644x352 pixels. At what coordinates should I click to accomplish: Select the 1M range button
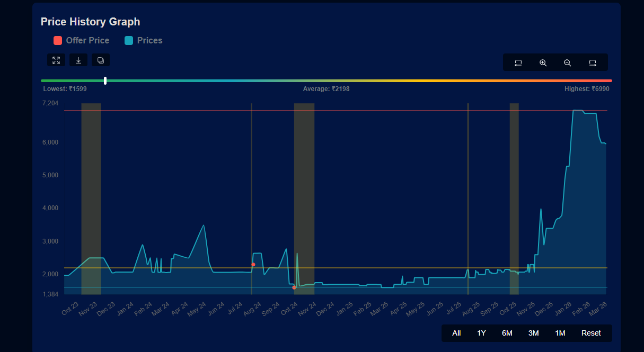[559, 333]
